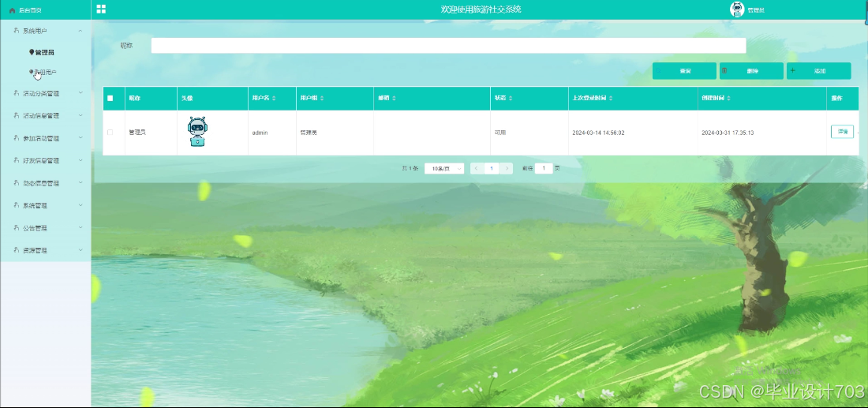Click the icon next to 活动分类管理
This screenshot has height=408, width=868.
pyautogui.click(x=17, y=93)
